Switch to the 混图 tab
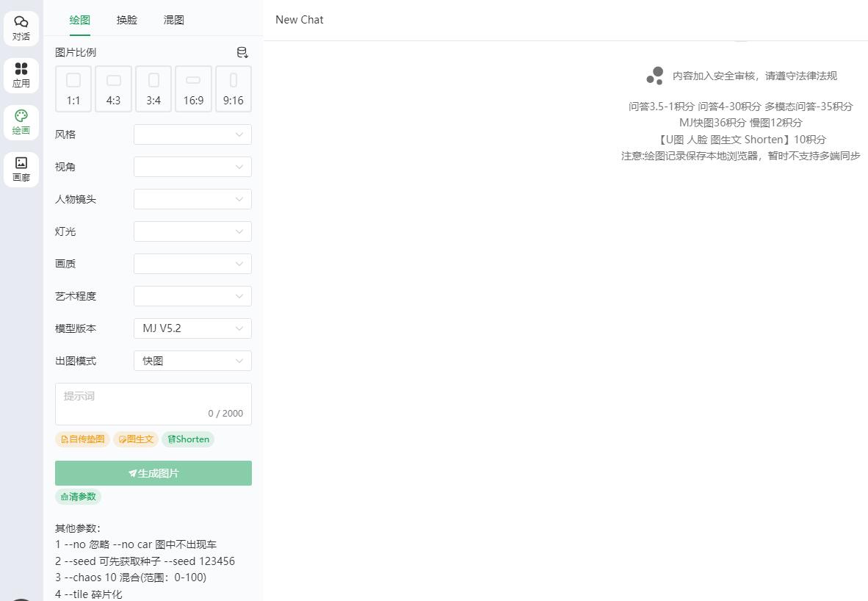 174,20
